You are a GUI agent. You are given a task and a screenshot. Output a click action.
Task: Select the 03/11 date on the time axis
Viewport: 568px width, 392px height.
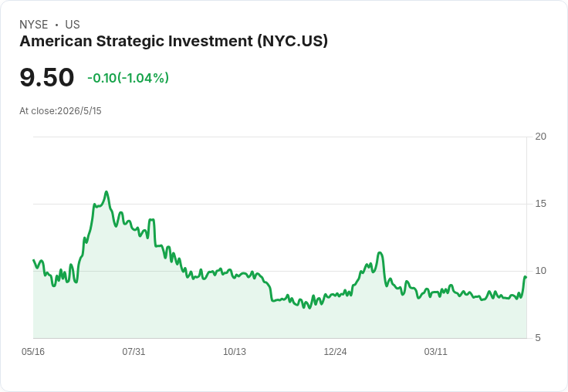436,352
